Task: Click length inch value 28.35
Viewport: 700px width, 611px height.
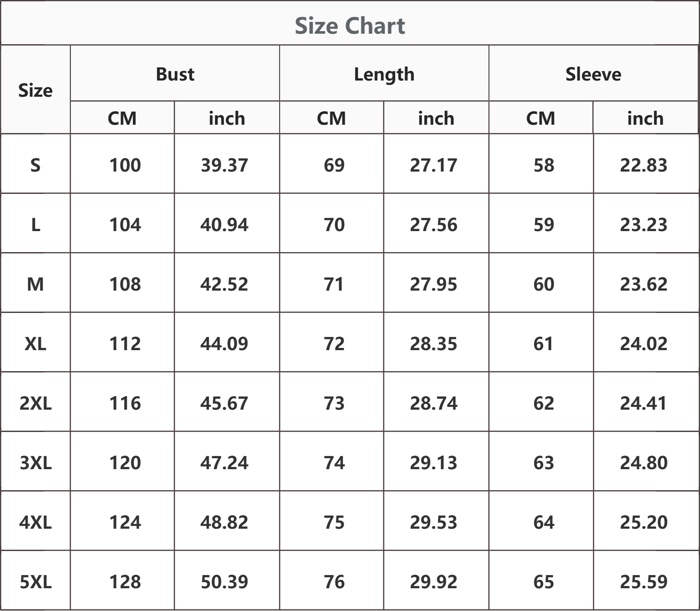Action: 434,344
